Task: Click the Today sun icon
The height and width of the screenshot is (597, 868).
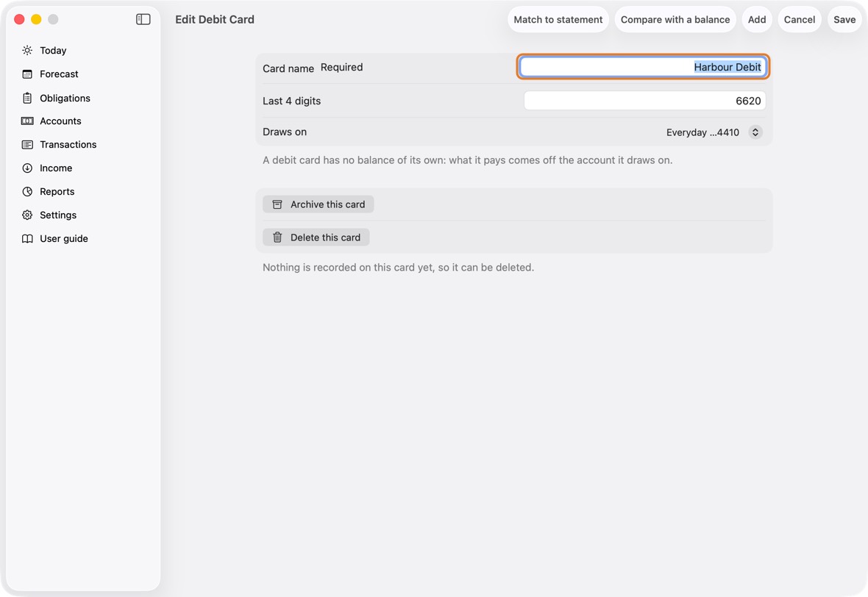Action: click(27, 50)
